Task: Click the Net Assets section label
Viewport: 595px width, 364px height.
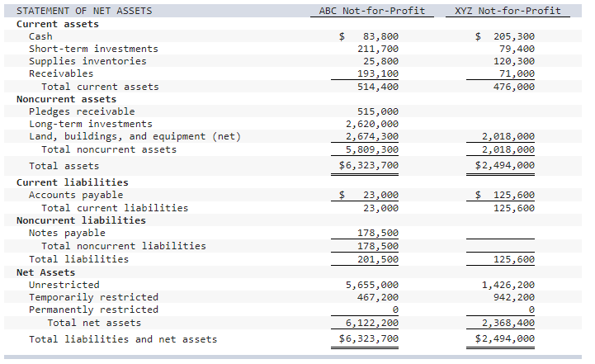Action: [x=46, y=272]
